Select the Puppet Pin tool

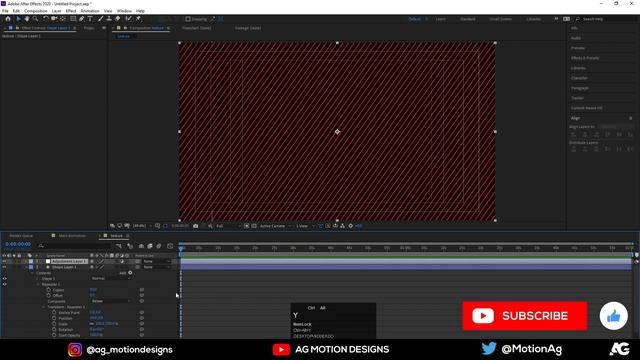pyautogui.click(x=138, y=19)
